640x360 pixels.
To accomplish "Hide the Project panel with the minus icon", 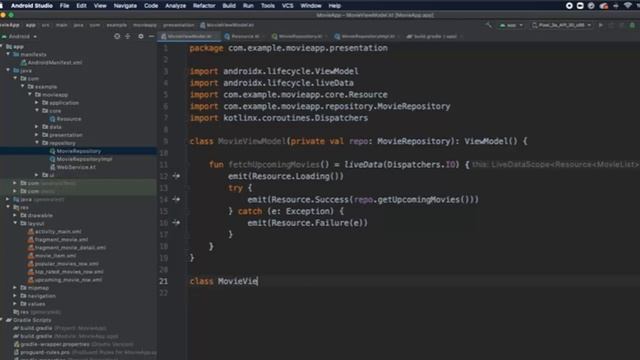I will pos(151,36).
